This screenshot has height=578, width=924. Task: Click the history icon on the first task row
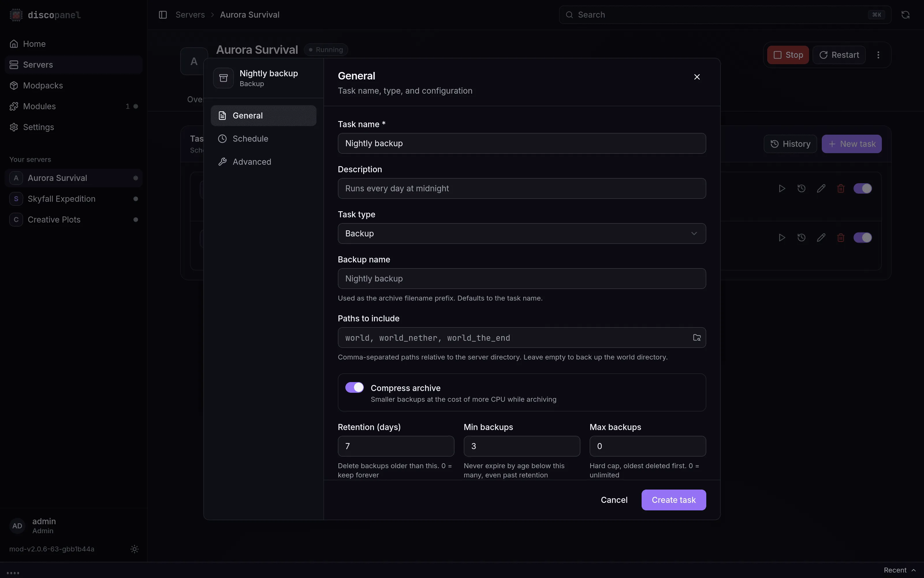coord(802,188)
